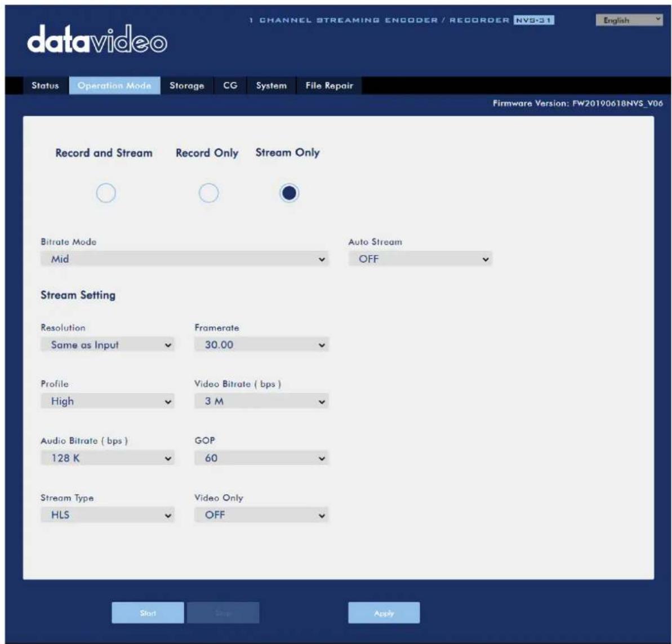Click the Auto Stream label
The width and height of the screenshot is (672, 644).
375,242
